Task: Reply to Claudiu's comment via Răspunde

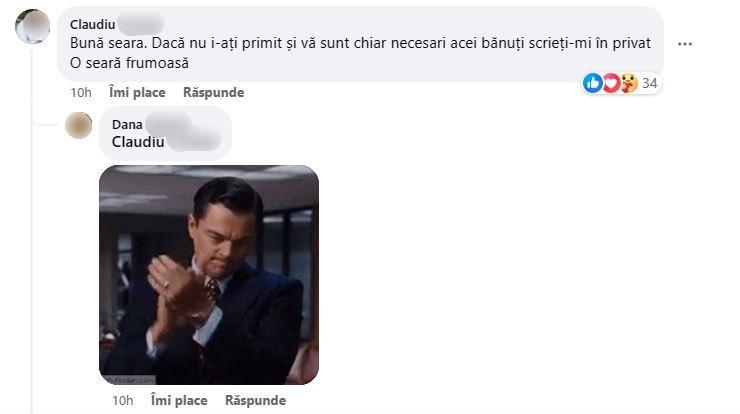Action: [x=213, y=93]
